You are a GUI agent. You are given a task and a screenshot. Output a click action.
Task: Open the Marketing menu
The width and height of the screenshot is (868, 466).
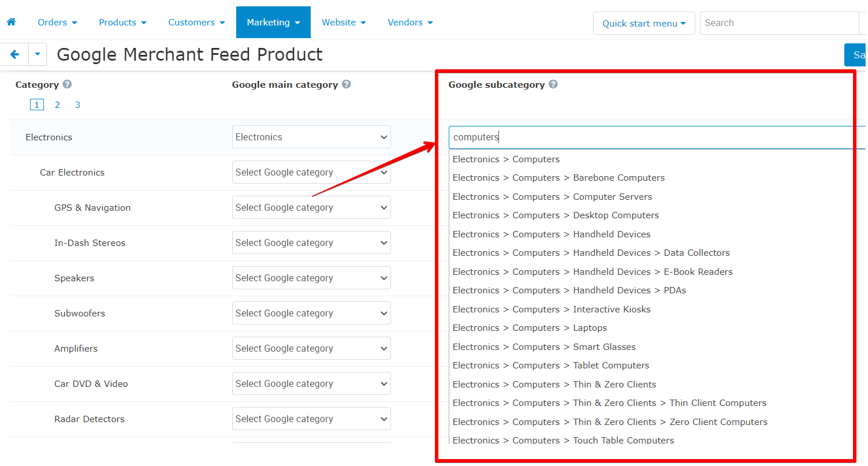[x=273, y=23]
